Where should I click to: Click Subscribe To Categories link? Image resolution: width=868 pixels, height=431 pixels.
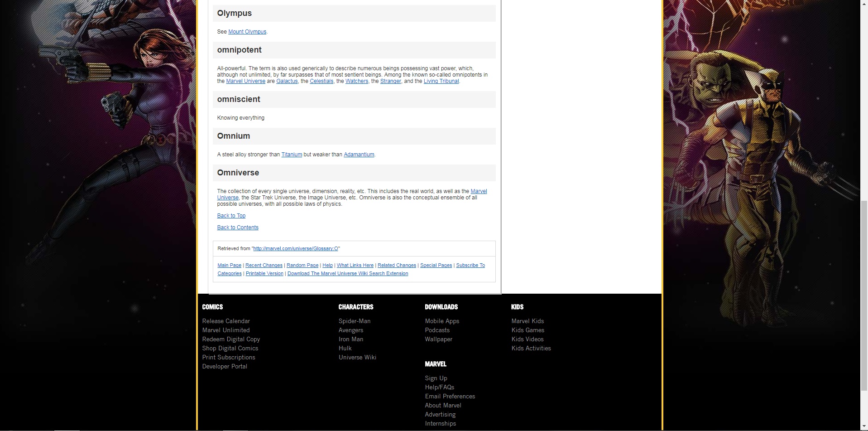click(470, 265)
